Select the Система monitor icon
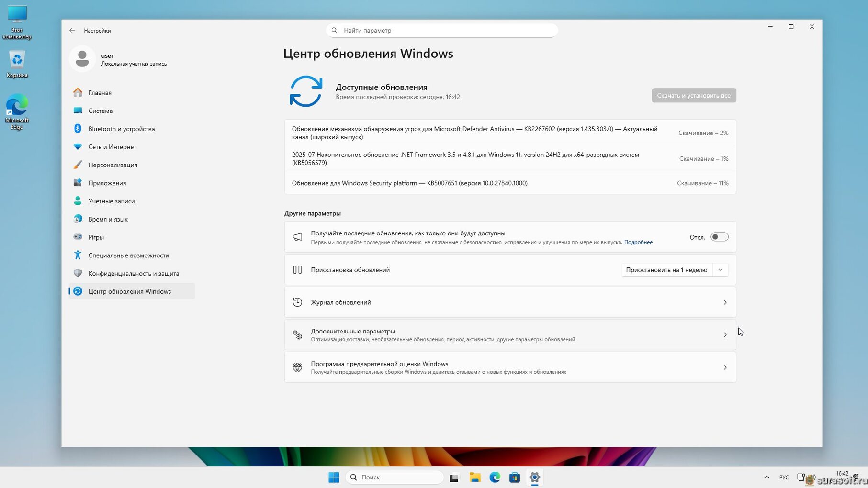 pyautogui.click(x=78, y=111)
